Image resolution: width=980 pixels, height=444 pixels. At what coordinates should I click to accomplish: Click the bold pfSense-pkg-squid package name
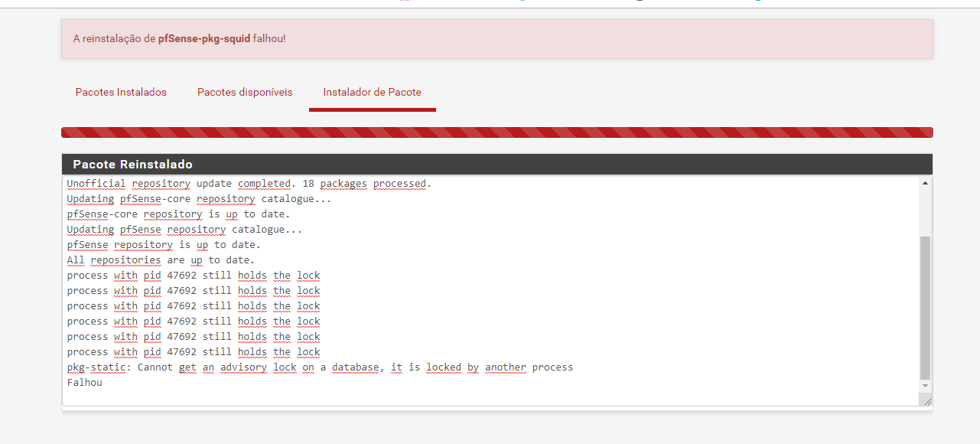tap(203, 38)
